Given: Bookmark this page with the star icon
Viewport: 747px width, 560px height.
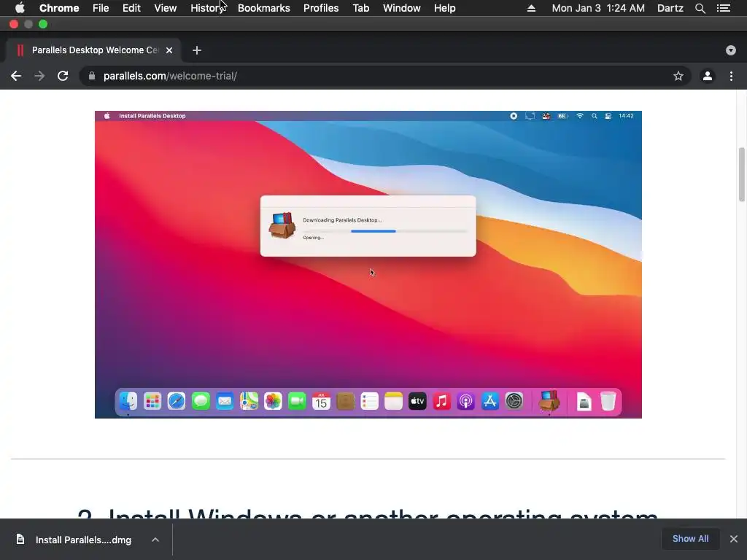Looking at the screenshot, I should (678, 76).
